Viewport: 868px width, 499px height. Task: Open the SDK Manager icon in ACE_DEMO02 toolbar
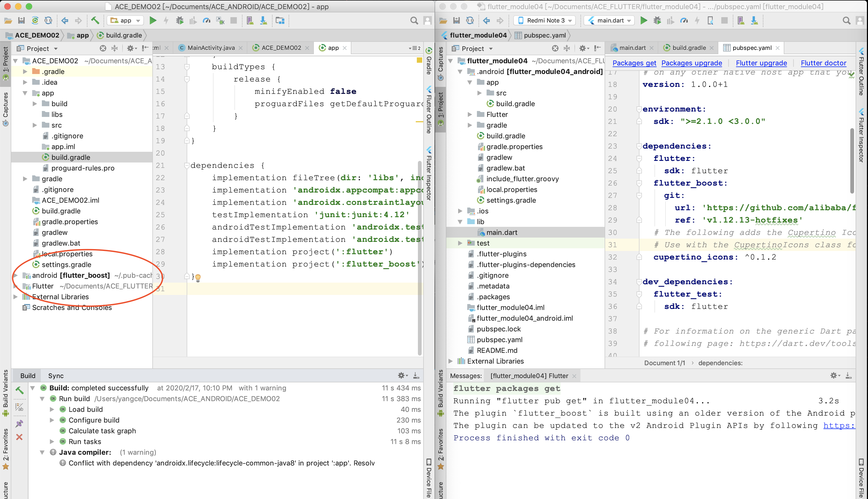[x=263, y=21]
